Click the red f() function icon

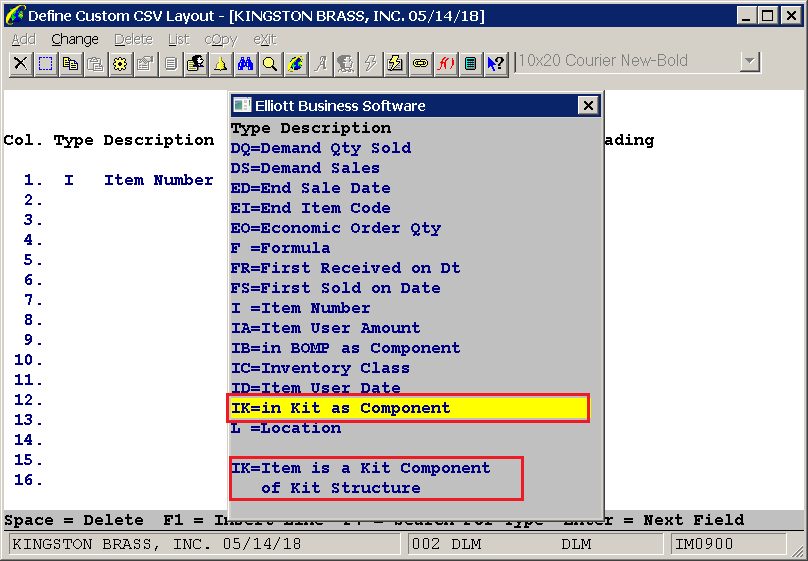[x=445, y=64]
